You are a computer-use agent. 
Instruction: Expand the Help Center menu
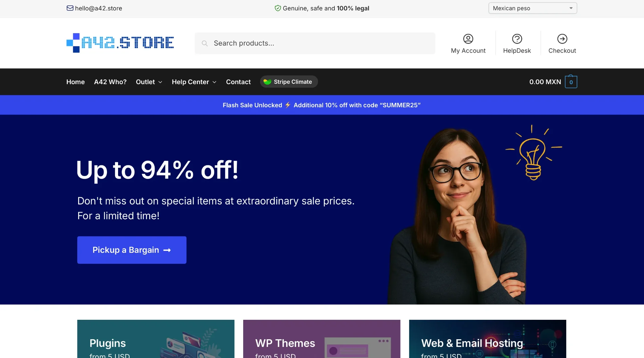tap(194, 82)
